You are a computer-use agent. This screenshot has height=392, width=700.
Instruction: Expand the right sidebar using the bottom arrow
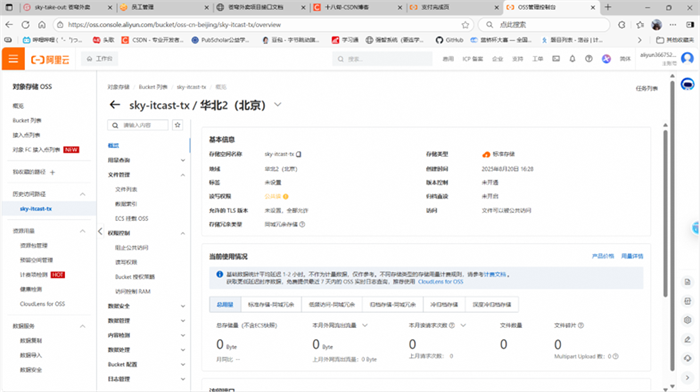pos(688,378)
